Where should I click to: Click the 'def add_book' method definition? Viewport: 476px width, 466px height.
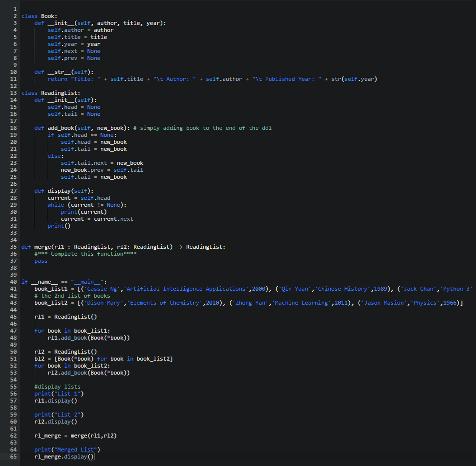click(82, 128)
